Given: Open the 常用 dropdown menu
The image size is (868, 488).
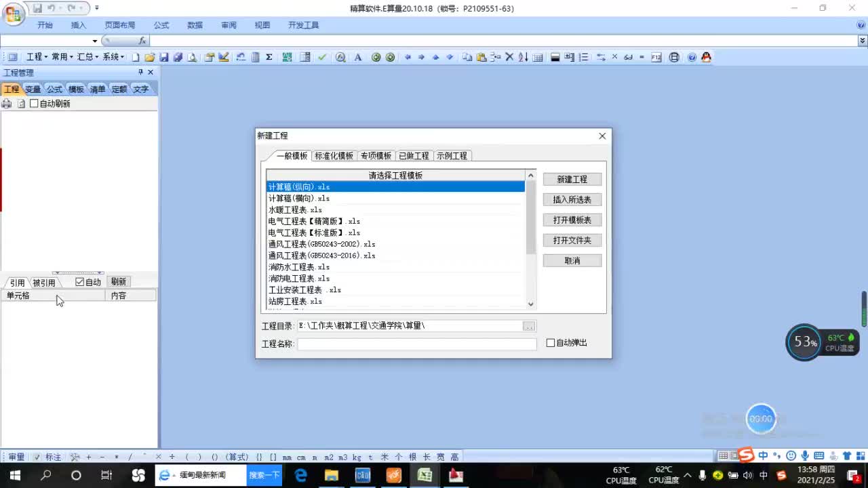Looking at the screenshot, I should click(62, 58).
